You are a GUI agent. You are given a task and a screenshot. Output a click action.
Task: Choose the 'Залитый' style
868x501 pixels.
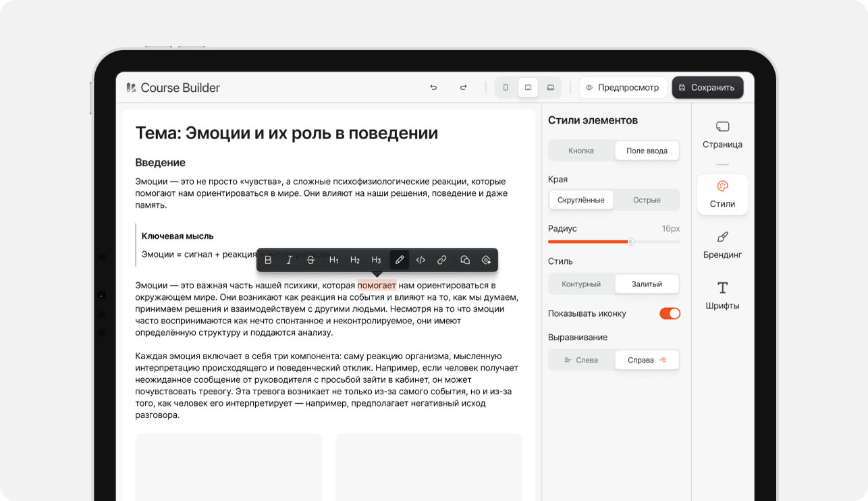coord(647,284)
